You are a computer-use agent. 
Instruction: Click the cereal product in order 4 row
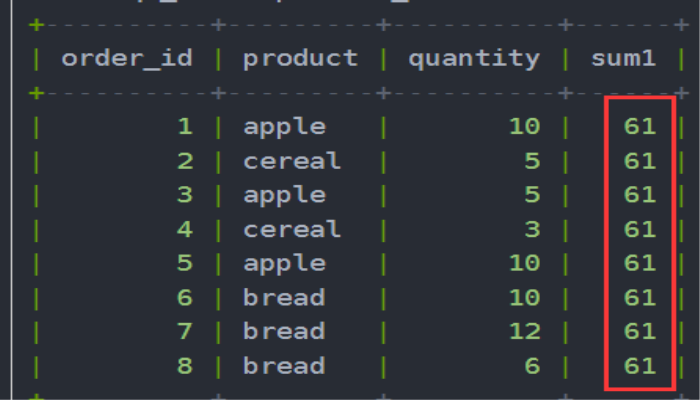pyautogui.click(x=292, y=229)
